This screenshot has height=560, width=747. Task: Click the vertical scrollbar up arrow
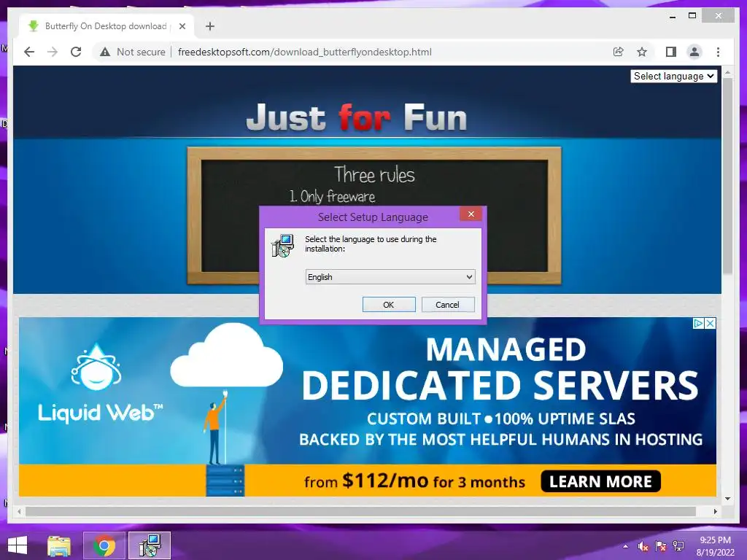pos(727,72)
